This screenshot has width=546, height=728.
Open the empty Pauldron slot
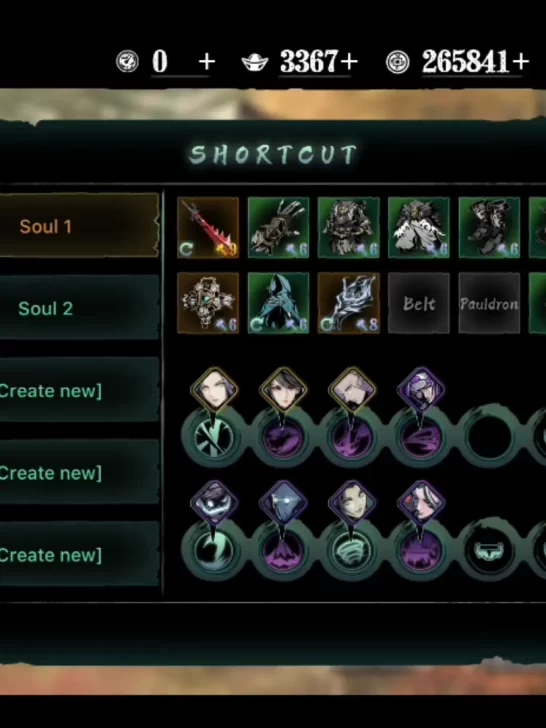pos(489,303)
